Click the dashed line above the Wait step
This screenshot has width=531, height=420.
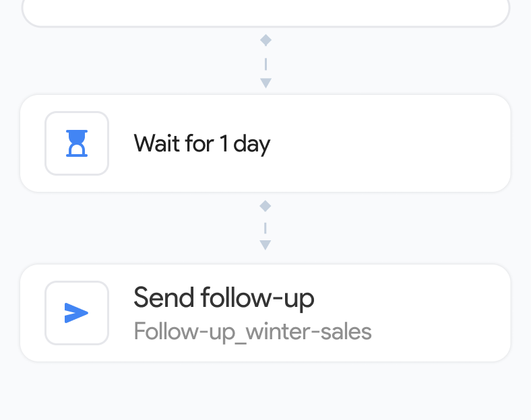pyautogui.click(x=266, y=63)
